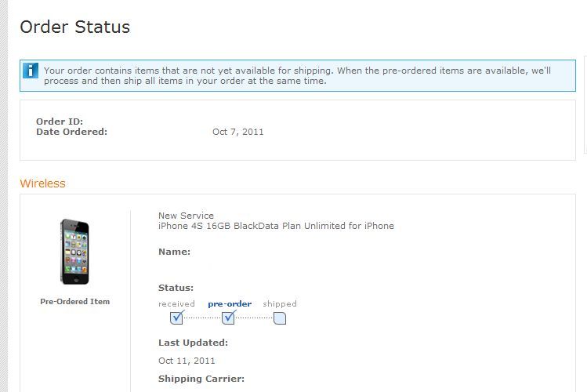Select the Oct 11, 2011 updated date
This screenshot has width=587, height=392.
pos(187,361)
